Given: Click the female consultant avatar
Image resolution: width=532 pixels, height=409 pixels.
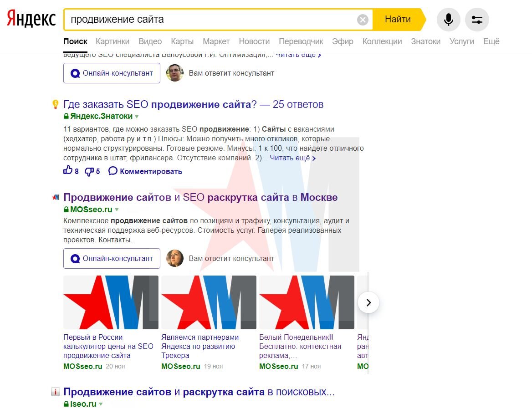Looking at the screenshot, I should click(x=175, y=258).
